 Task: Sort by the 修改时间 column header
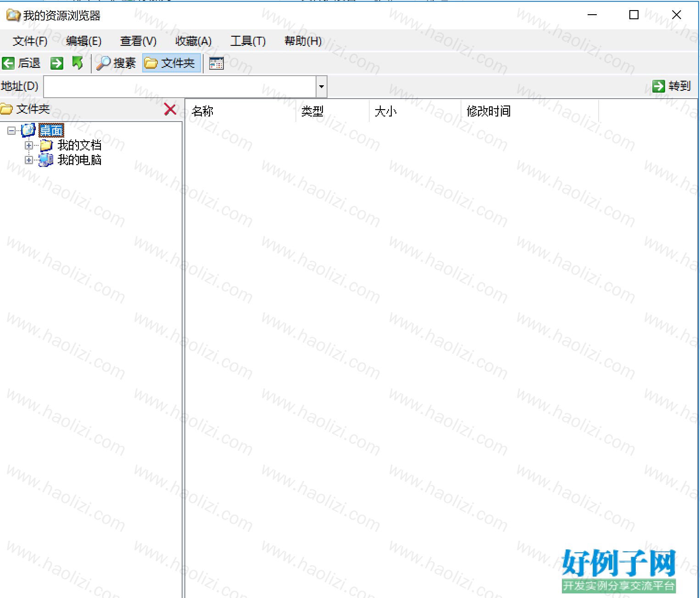pyautogui.click(x=530, y=111)
